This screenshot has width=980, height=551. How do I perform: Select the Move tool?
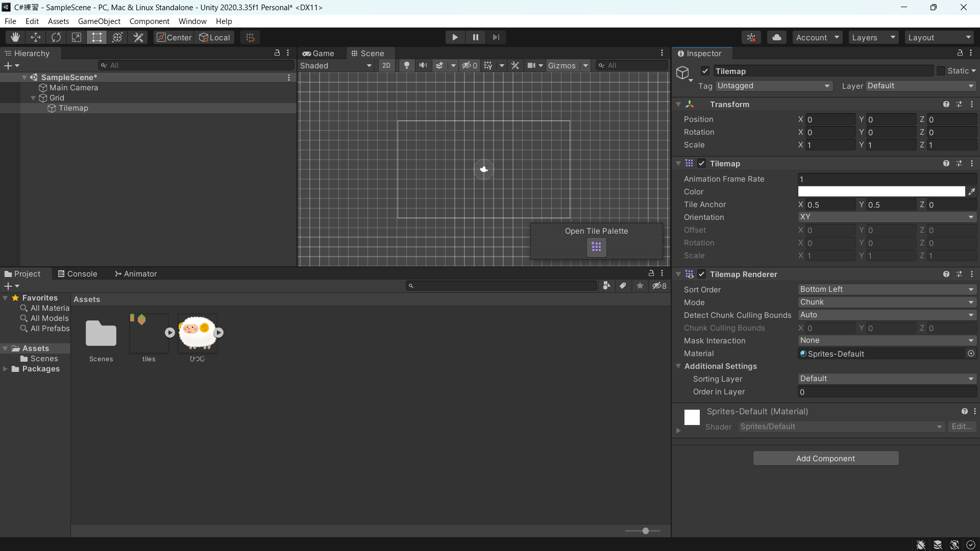[36, 37]
